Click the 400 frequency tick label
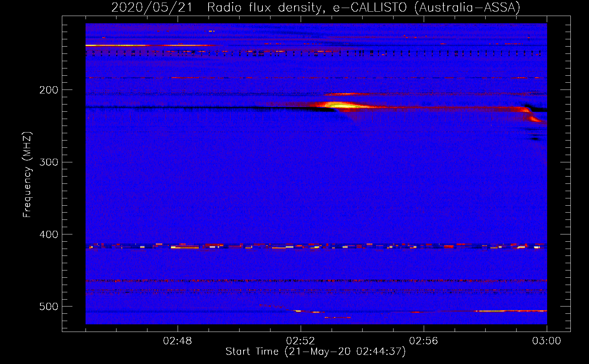589x364 pixels. (x=49, y=234)
